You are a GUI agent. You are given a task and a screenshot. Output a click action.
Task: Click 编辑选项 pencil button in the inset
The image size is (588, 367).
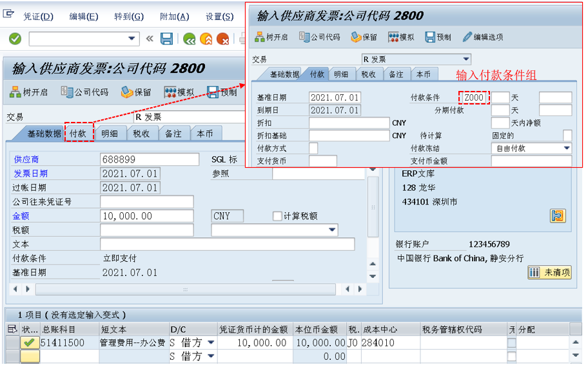483,37
